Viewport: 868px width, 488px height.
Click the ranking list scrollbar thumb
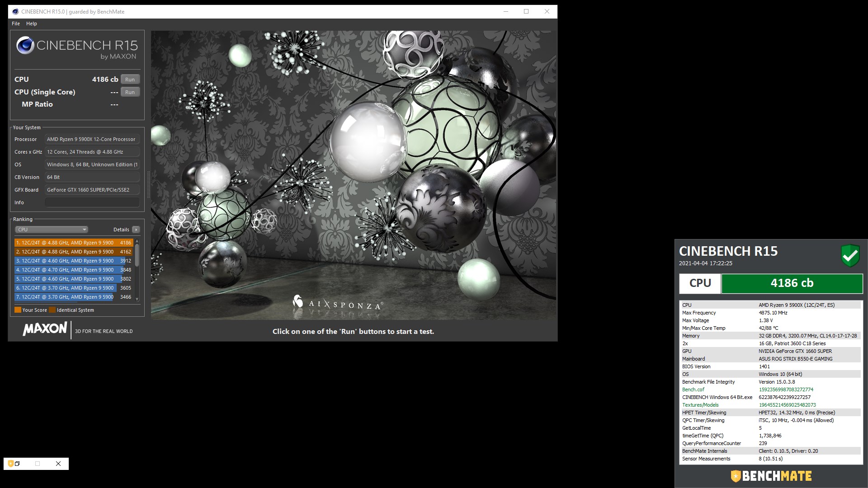point(137,255)
